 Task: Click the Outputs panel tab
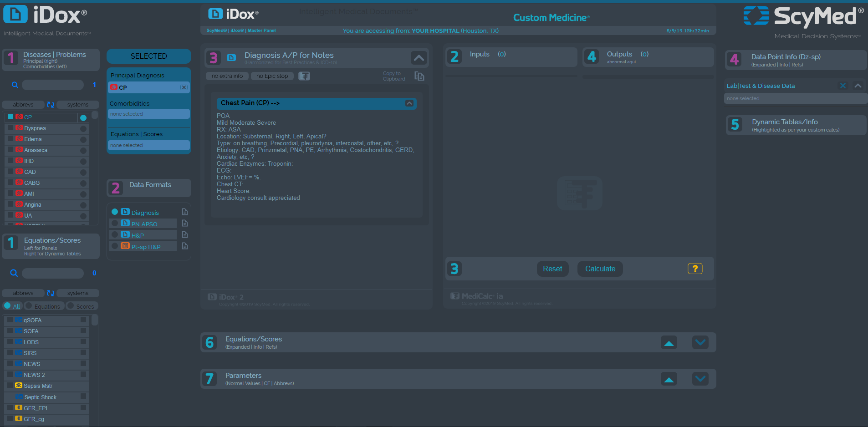648,57
